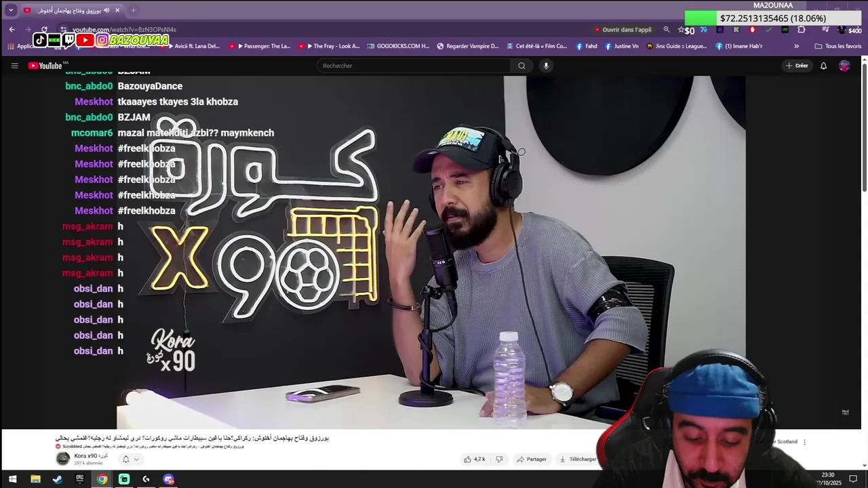Open the video more options three dots
868x488 pixels.
coord(804,442)
